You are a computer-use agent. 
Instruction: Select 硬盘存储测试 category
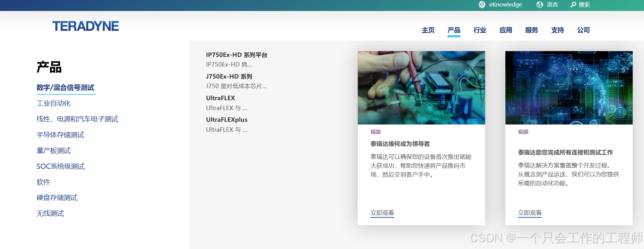[x=57, y=198]
